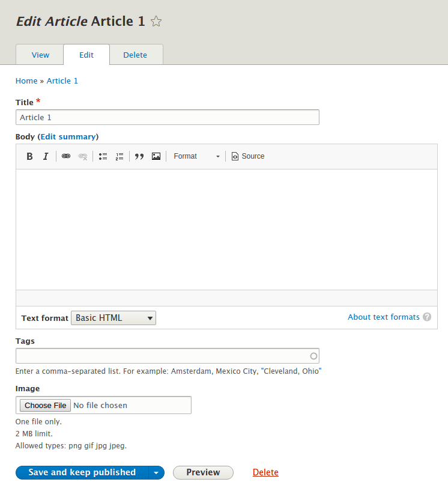Toggle bold formatting in the editor toolbar
The image size is (448, 497).
(29, 156)
